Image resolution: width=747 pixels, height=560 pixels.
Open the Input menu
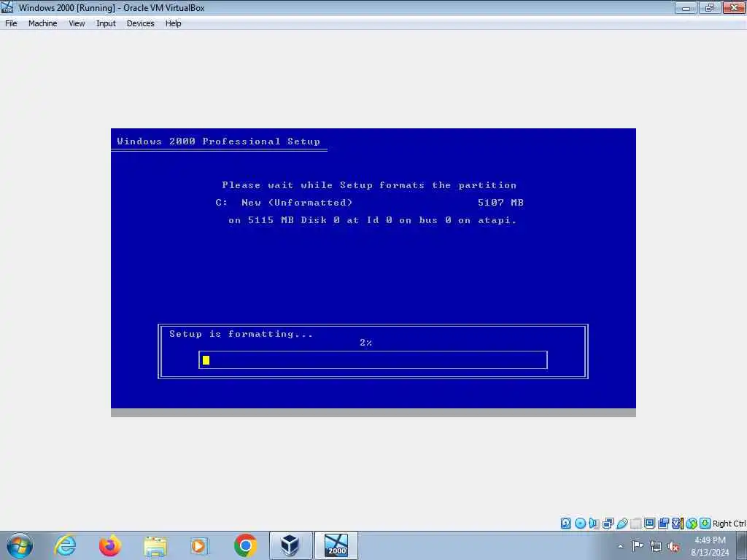pos(106,23)
